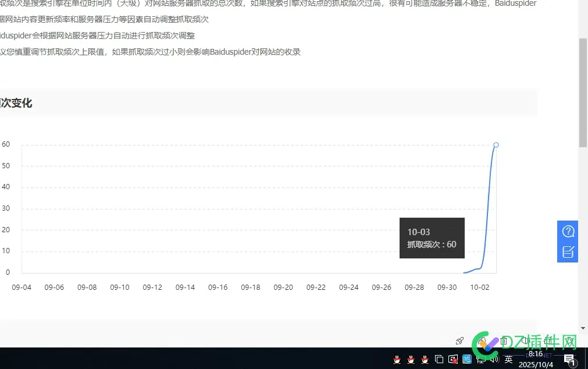
Task: Toggle input language via the 英 indicator
Action: click(x=508, y=359)
